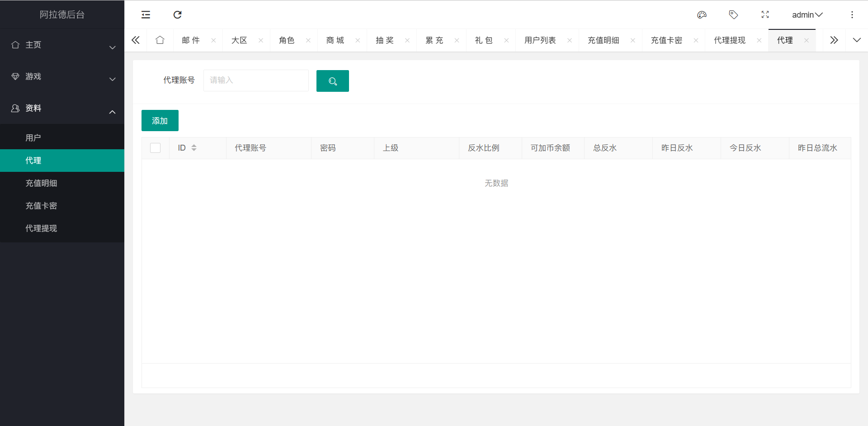Click the search magnifier button

pos(332,81)
